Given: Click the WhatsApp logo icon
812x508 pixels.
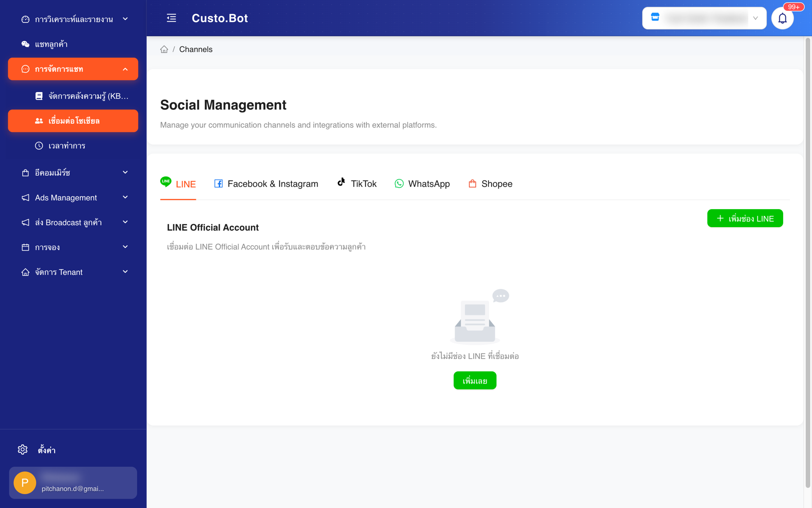Looking at the screenshot, I should point(399,184).
